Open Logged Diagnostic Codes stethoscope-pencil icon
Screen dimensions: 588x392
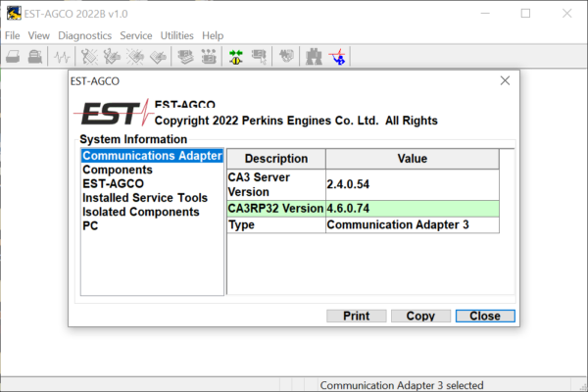(112, 57)
